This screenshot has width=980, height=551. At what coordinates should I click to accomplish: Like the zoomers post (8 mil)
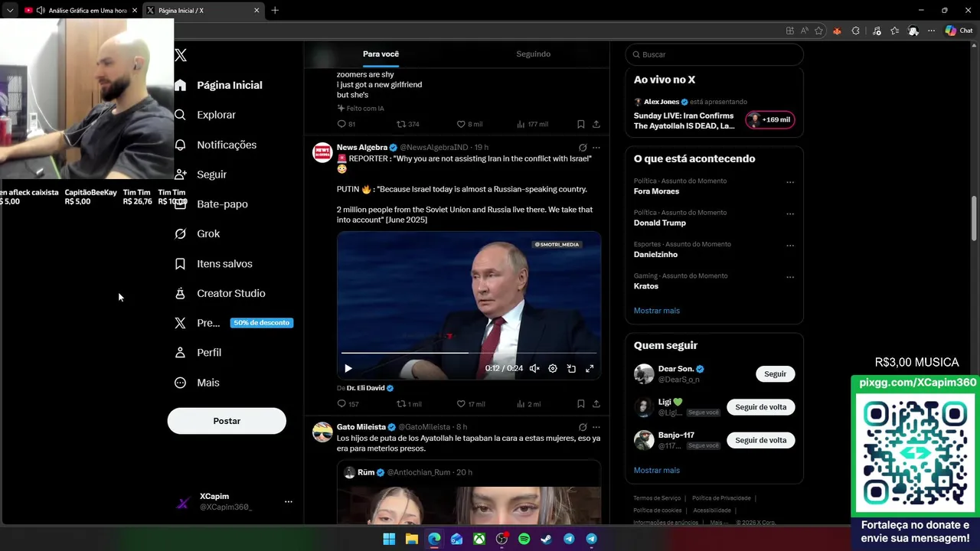click(x=469, y=124)
